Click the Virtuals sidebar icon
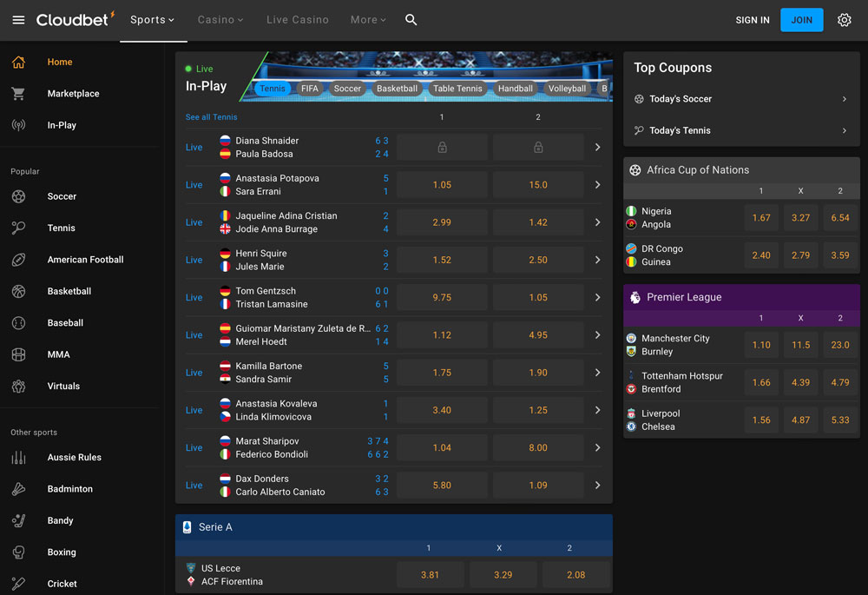This screenshot has height=595, width=868. click(x=18, y=386)
